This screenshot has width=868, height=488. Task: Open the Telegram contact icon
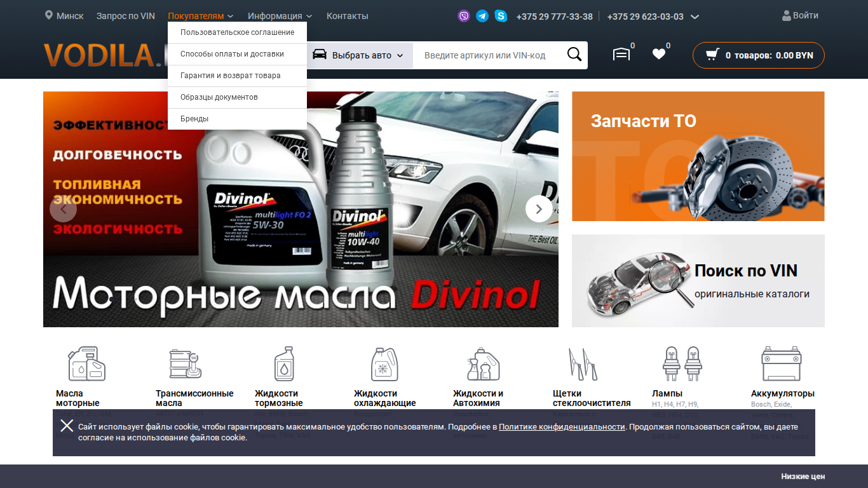click(x=482, y=17)
